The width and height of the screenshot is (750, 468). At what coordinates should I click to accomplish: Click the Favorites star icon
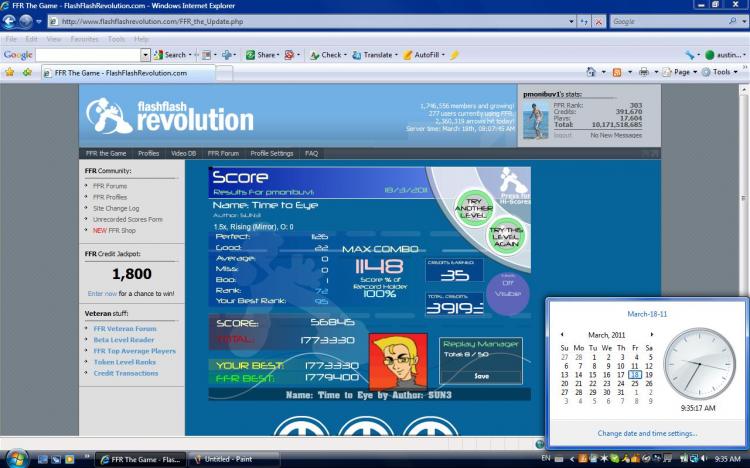[x=10, y=72]
